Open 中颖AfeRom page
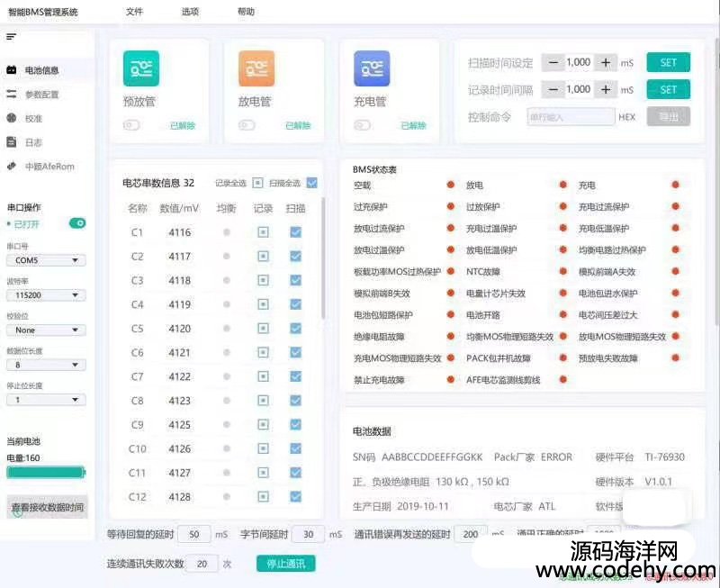720x588 pixels. (x=49, y=166)
